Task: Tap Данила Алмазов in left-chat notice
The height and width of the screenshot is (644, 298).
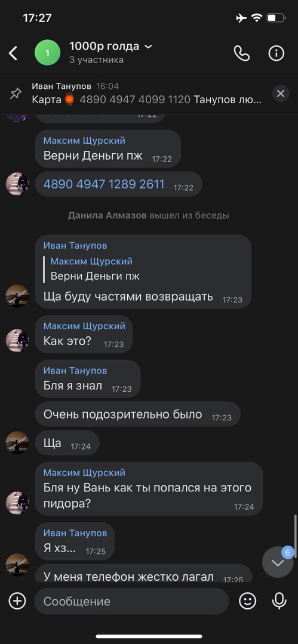Action: coord(107,215)
